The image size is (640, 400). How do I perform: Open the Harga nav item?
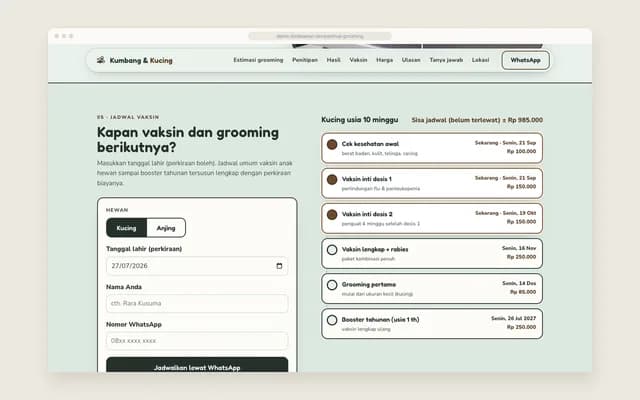point(384,60)
